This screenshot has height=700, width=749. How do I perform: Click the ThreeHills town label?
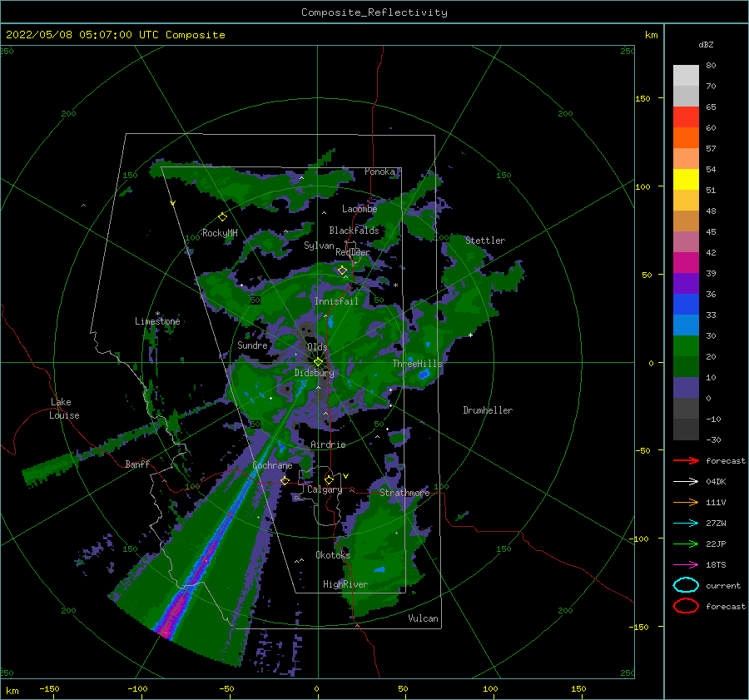click(x=418, y=364)
